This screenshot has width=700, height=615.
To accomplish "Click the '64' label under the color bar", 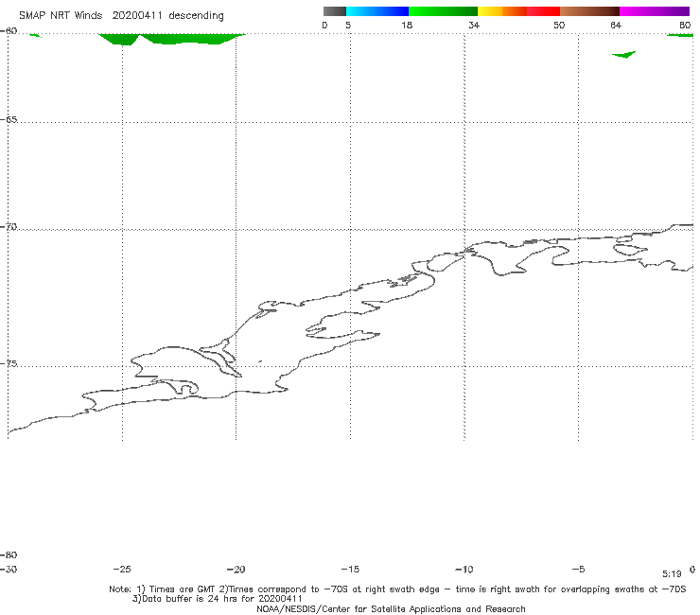I will 616,25.
